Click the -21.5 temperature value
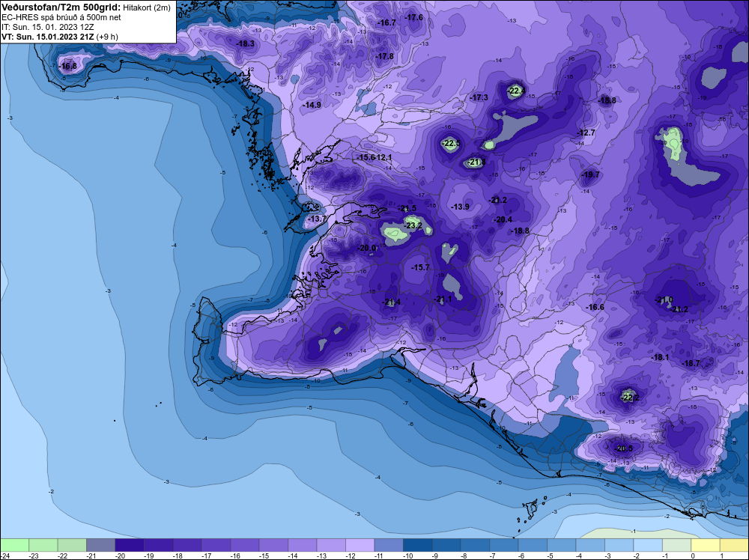 407,208
